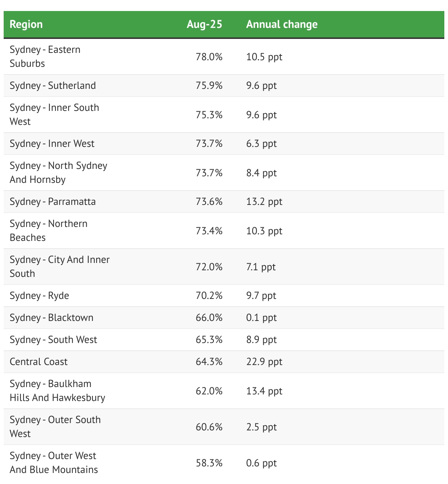The image size is (448, 484).
Task: Click the 22.9 ppt Central Coast value
Action: (264, 362)
